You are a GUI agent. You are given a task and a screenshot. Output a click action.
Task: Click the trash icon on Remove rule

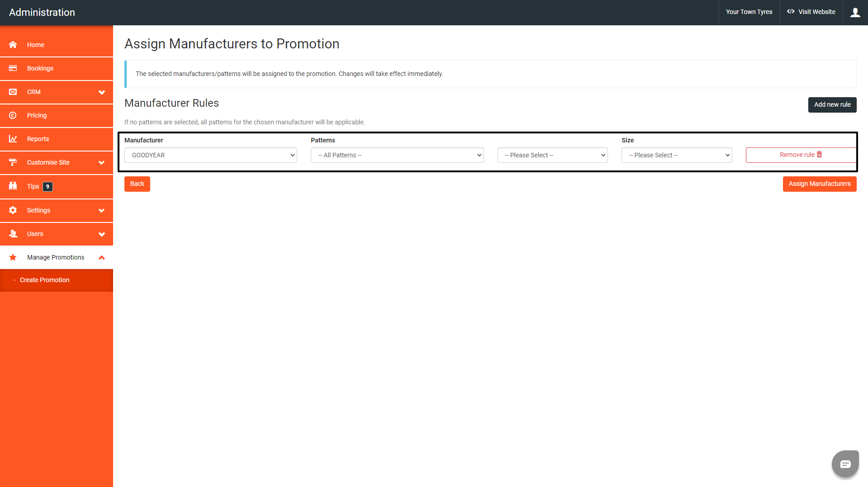point(819,155)
